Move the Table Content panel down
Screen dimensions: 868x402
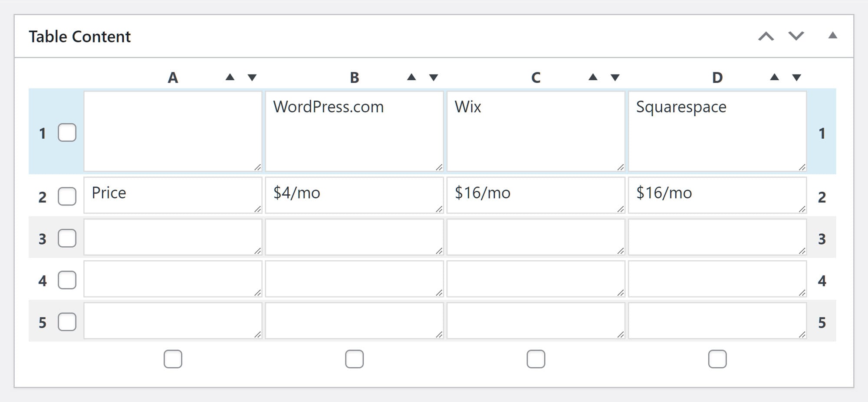[x=796, y=36]
